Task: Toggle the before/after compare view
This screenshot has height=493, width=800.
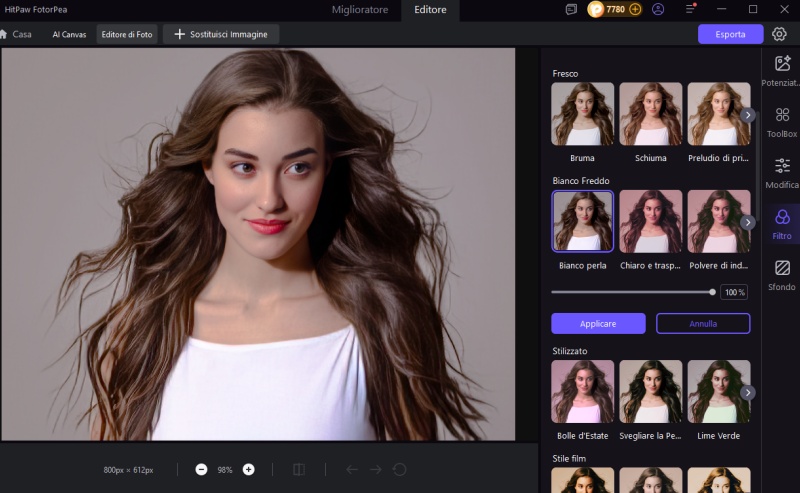Action: [299, 469]
